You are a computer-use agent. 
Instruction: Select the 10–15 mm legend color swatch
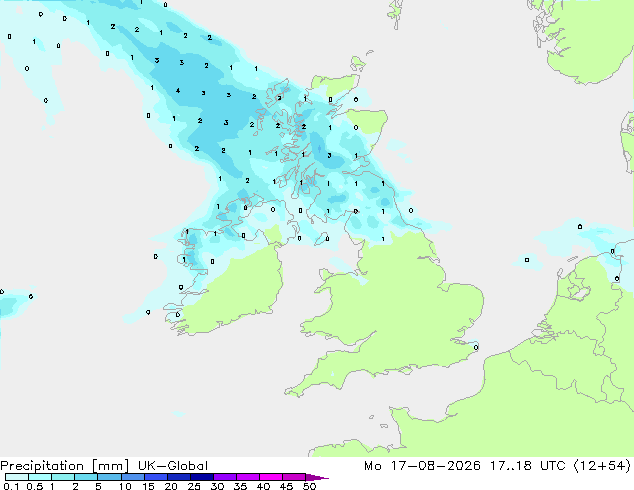coord(132,477)
